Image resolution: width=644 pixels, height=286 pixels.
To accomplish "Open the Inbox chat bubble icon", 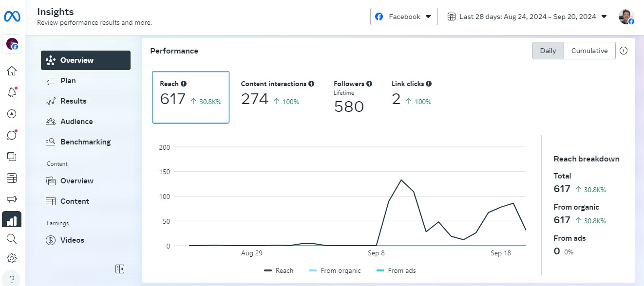I will pyautogui.click(x=12, y=135).
